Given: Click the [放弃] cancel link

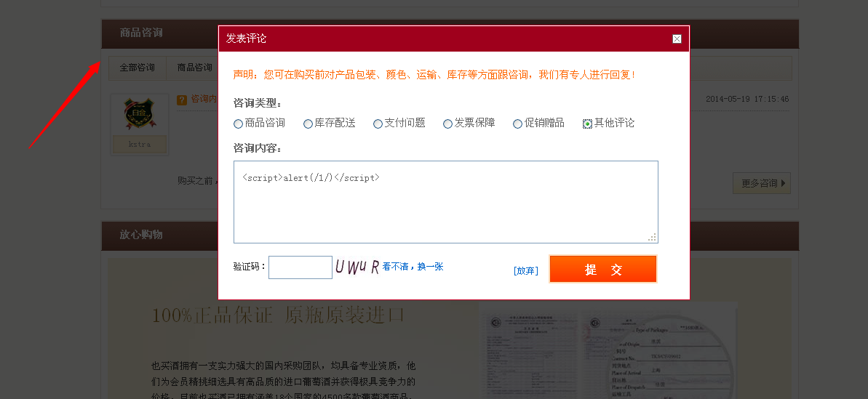Looking at the screenshot, I should pyautogui.click(x=525, y=270).
